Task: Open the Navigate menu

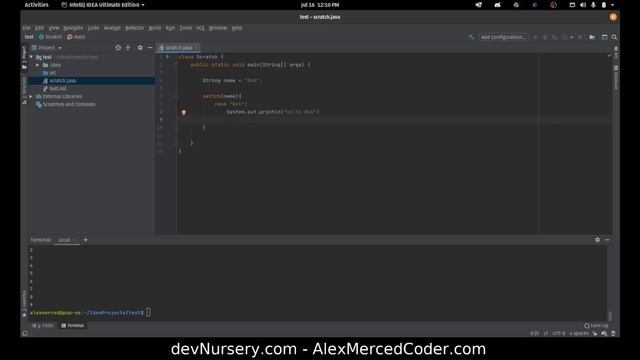Action: 73,28
